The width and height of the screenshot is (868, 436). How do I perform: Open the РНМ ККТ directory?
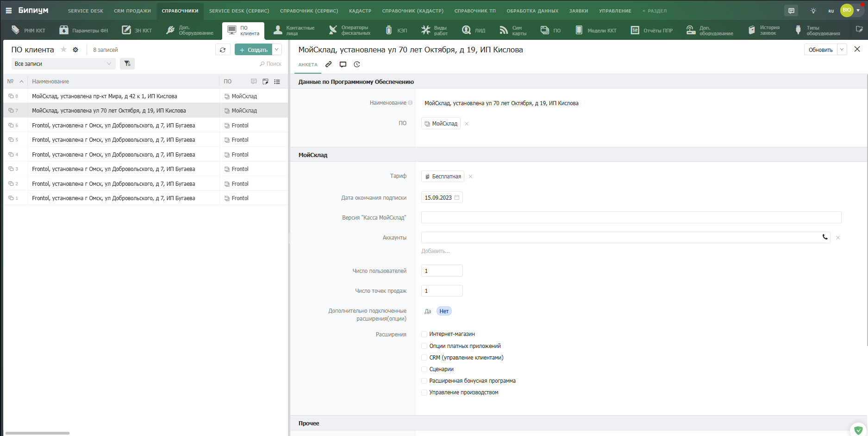pyautogui.click(x=28, y=30)
